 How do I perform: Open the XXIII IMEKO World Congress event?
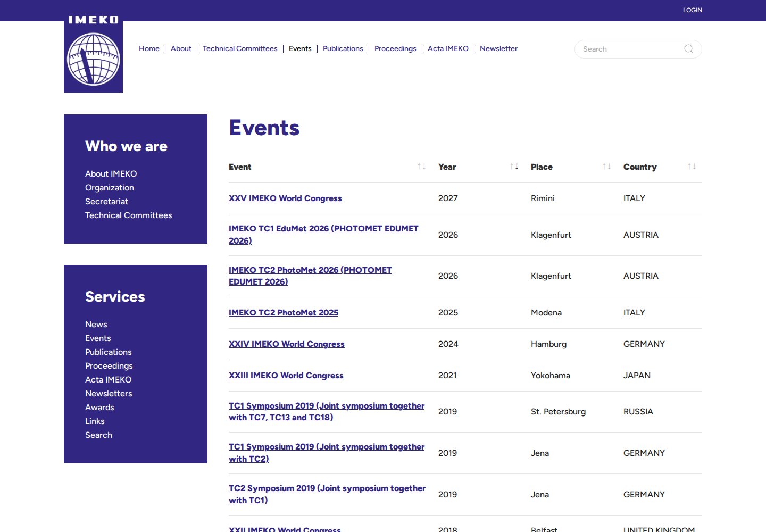(x=286, y=375)
